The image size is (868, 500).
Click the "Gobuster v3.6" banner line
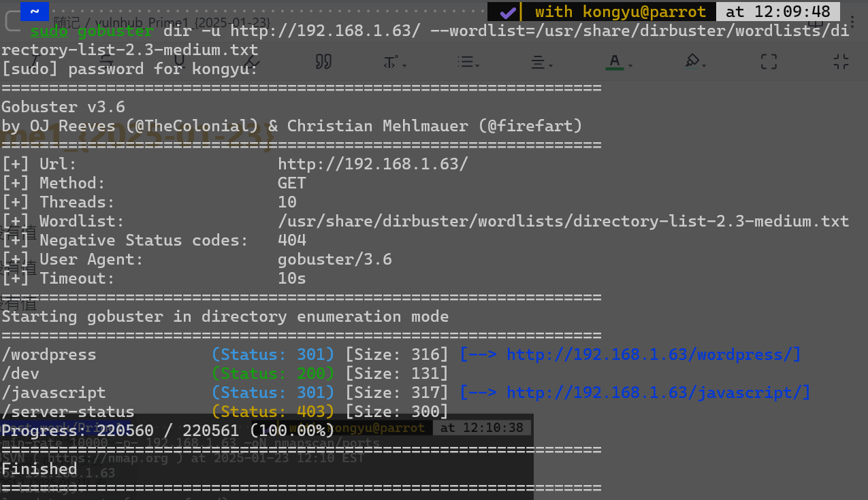point(63,107)
